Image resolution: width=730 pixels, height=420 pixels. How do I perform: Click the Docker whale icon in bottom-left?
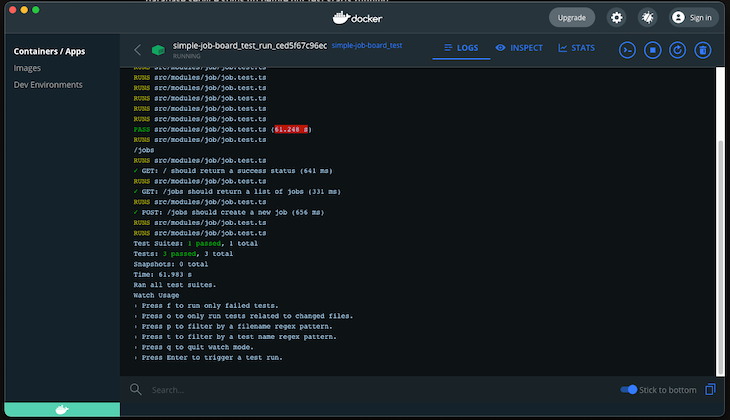[60, 410]
